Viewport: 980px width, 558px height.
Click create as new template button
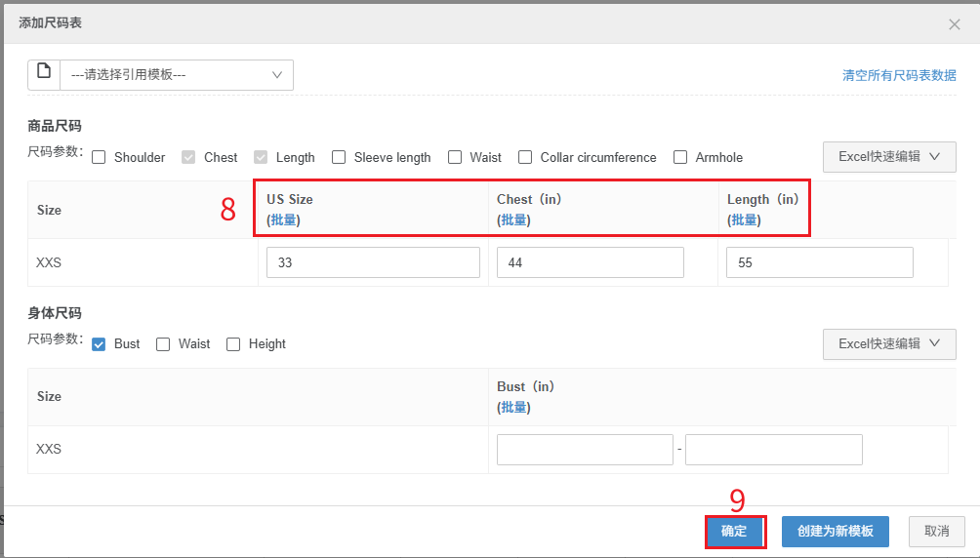point(835,532)
